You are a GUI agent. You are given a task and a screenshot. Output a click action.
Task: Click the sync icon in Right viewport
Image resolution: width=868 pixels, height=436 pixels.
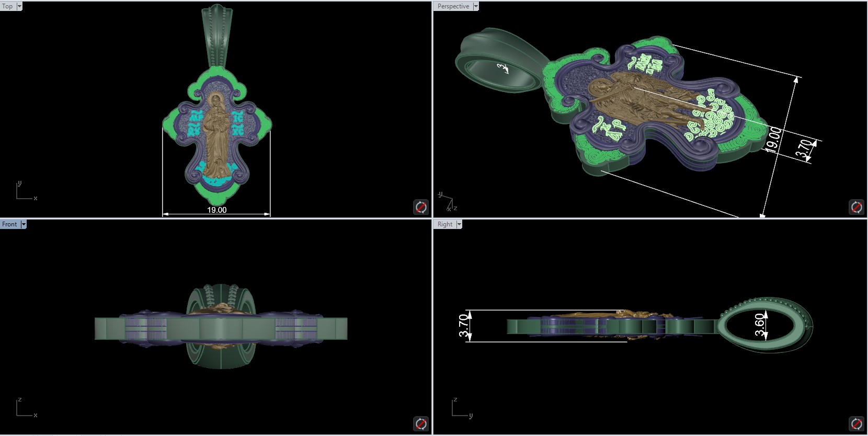point(856,423)
